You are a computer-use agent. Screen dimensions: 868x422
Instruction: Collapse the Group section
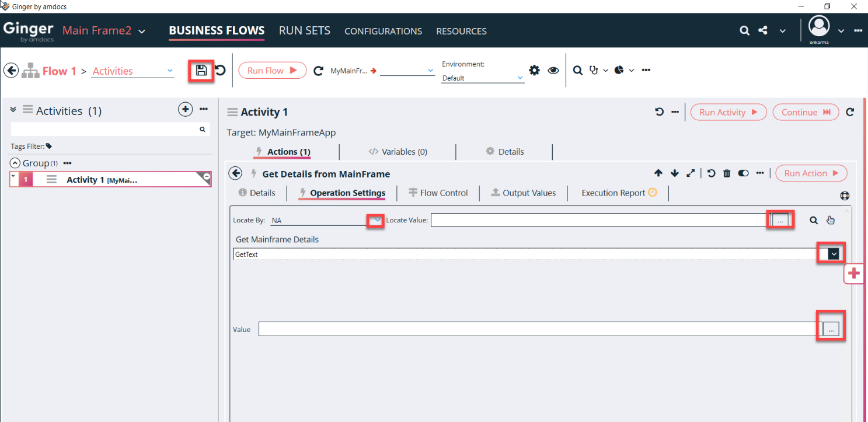coord(16,163)
